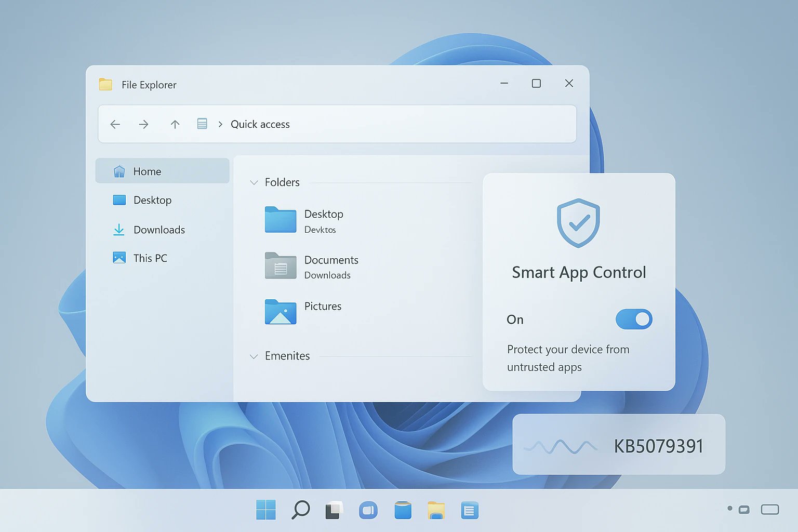Click the wave line icon beside KB5079391
The height and width of the screenshot is (532, 798).
(x=560, y=446)
